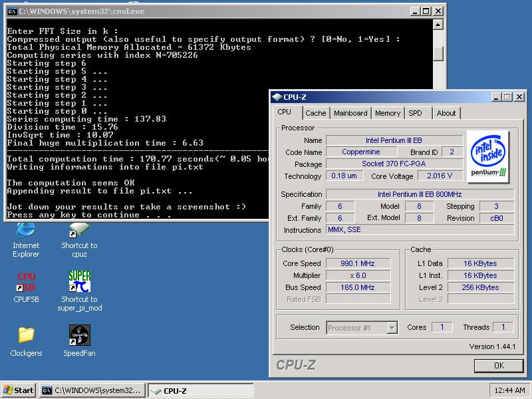The image size is (532, 399).
Task: Click the Multiplier value 'x 6.0'
Action: [358, 275]
